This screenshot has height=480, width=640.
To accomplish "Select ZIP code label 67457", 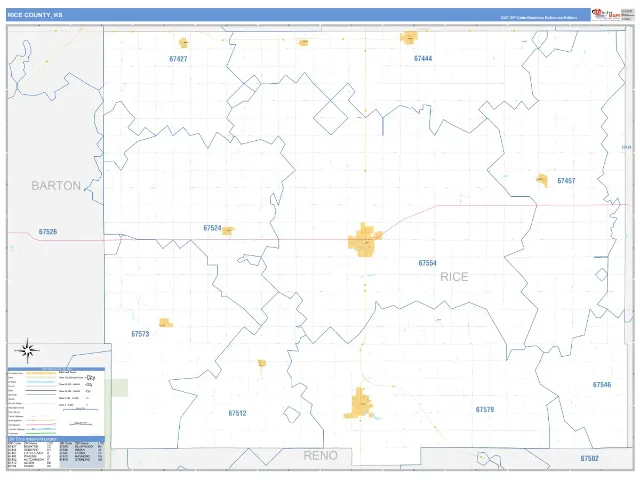I will pos(566,180).
